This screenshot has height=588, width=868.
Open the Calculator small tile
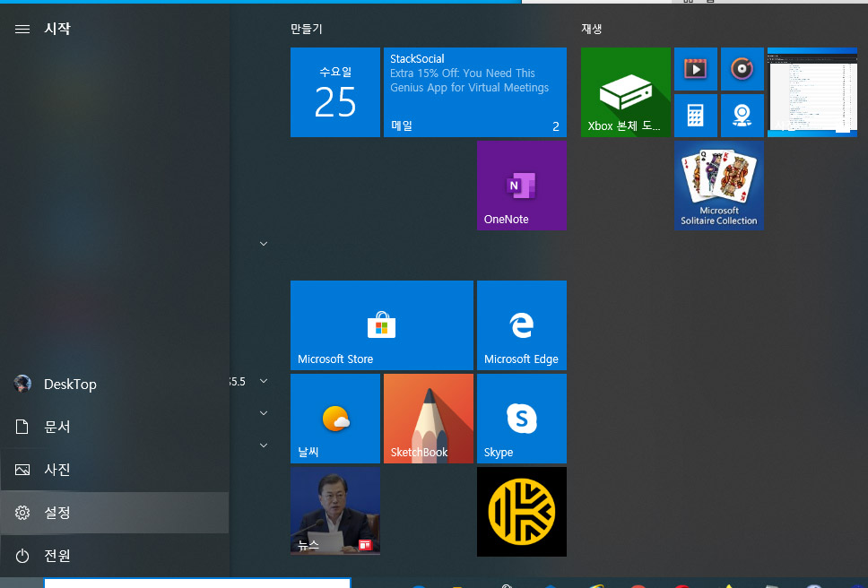pos(695,116)
